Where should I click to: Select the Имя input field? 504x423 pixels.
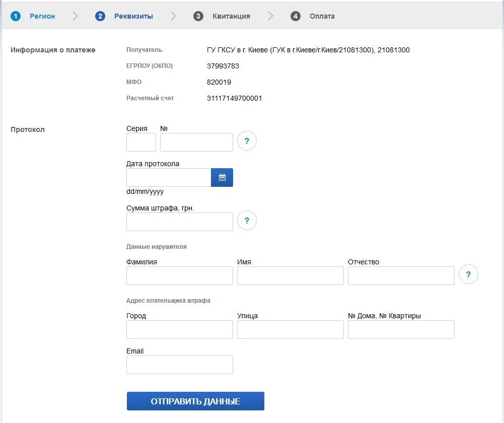click(x=291, y=276)
